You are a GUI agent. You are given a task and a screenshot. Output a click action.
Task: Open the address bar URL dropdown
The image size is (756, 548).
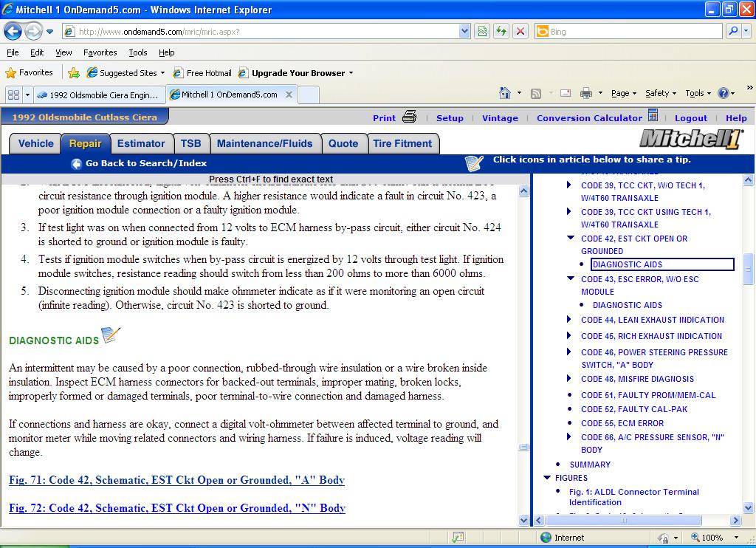(x=464, y=31)
